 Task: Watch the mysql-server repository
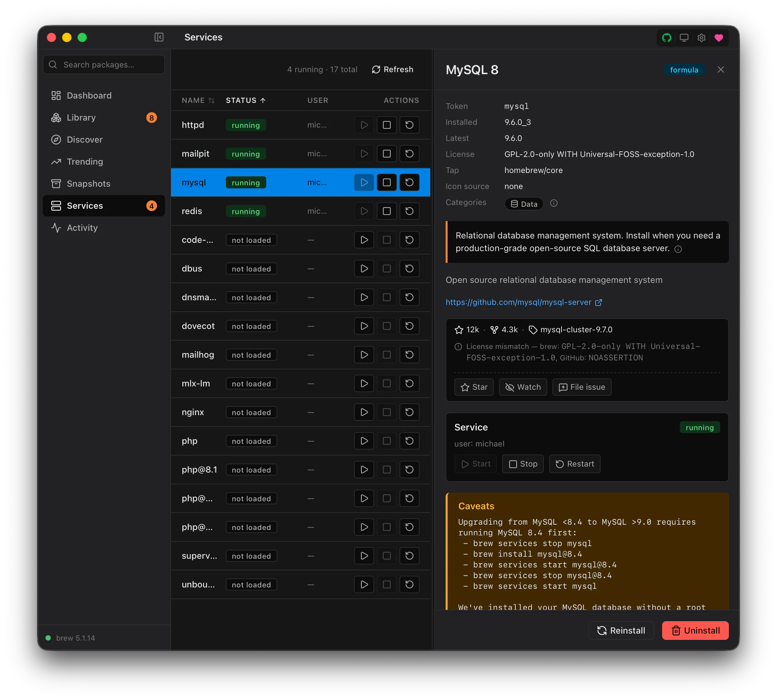[523, 387]
